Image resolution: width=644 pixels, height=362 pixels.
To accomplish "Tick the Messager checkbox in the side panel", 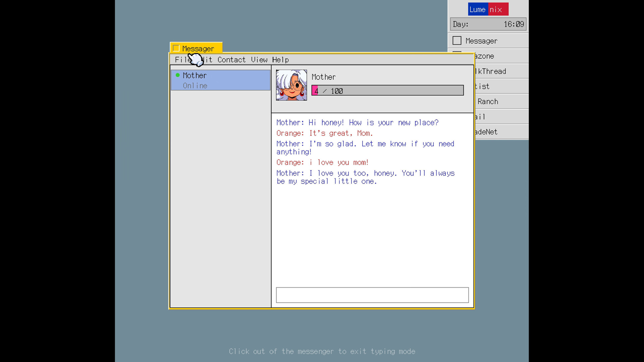I will tap(457, 41).
